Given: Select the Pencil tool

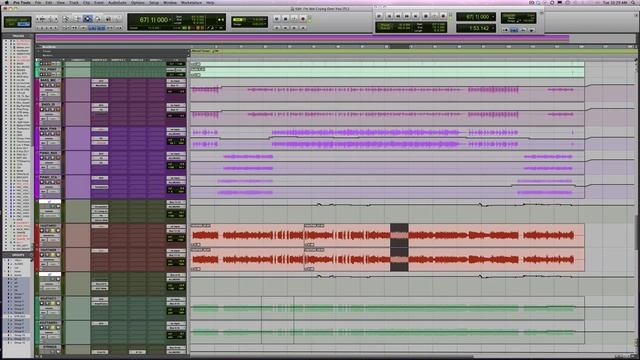Looking at the screenshot, I should pyautogui.click(x=118, y=18).
